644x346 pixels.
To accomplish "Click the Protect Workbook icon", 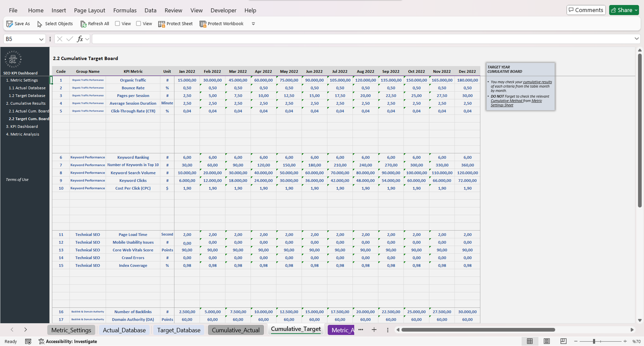I will [203, 24].
